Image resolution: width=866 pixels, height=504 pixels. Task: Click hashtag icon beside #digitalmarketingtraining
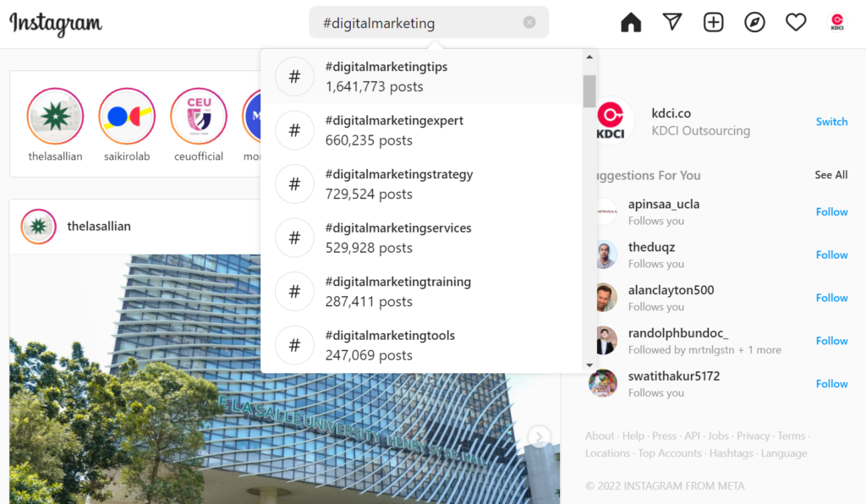(x=294, y=292)
